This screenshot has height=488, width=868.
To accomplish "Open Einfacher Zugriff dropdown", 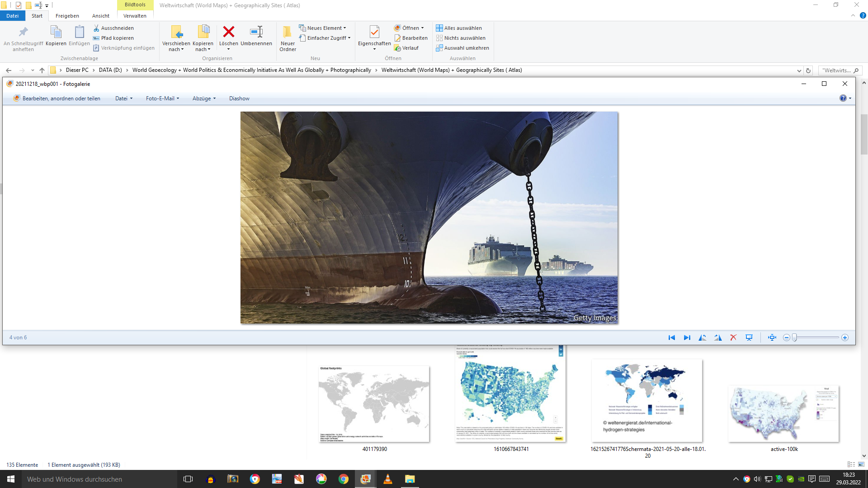I will click(325, 38).
